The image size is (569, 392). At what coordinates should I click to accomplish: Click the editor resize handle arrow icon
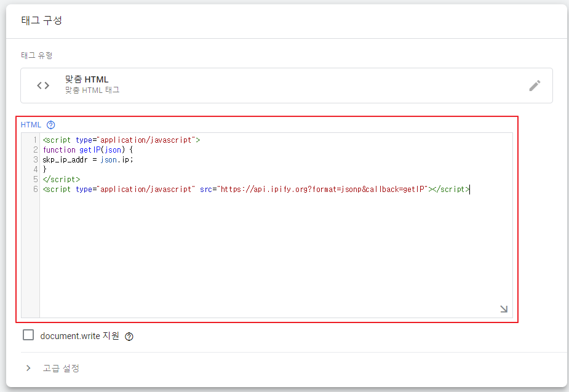(x=504, y=309)
